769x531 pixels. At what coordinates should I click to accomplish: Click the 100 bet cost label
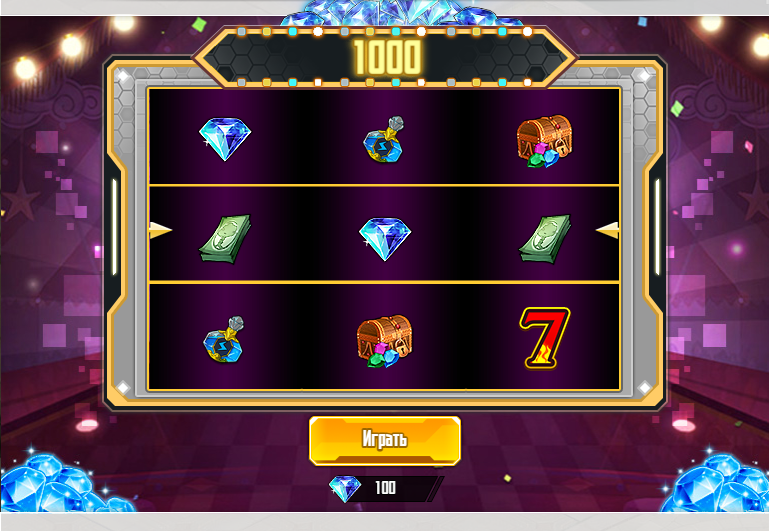pos(385,487)
